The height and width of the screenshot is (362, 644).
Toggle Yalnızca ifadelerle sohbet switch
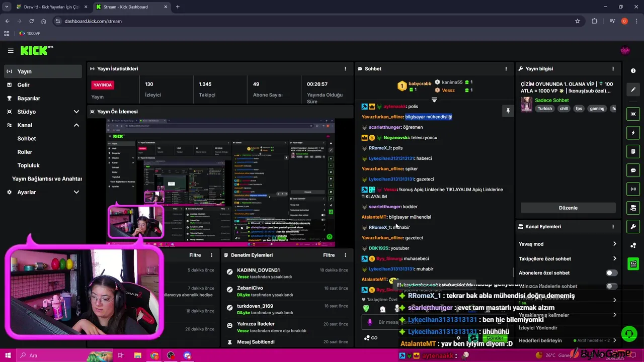coord(611,286)
